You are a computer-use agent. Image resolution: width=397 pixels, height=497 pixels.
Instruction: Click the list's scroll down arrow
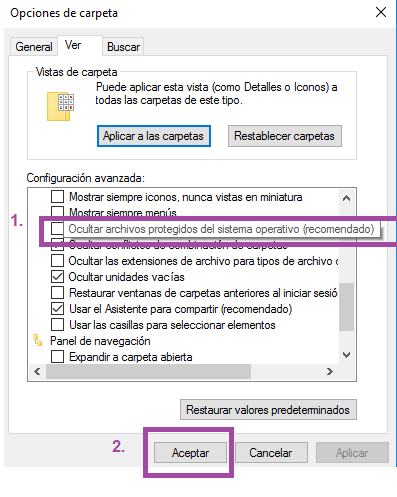click(346, 355)
